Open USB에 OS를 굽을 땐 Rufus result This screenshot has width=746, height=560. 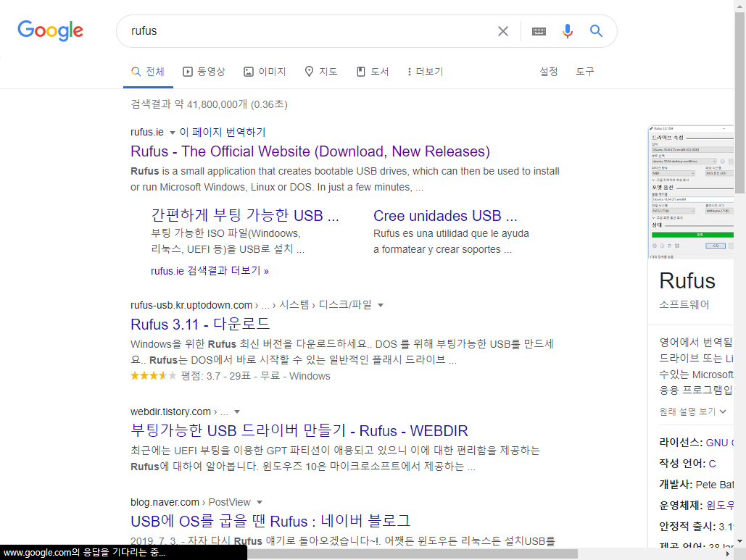[270, 521]
